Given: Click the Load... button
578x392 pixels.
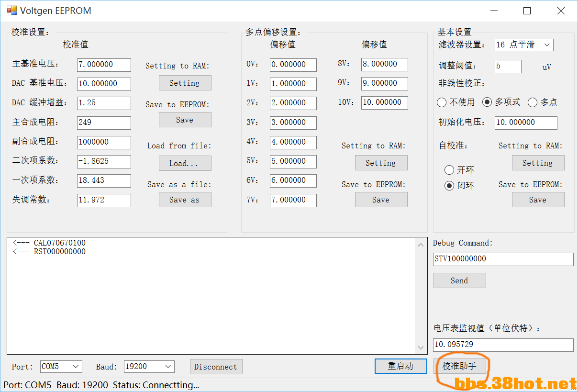Looking at the screenshot, I should coord(185,163).
